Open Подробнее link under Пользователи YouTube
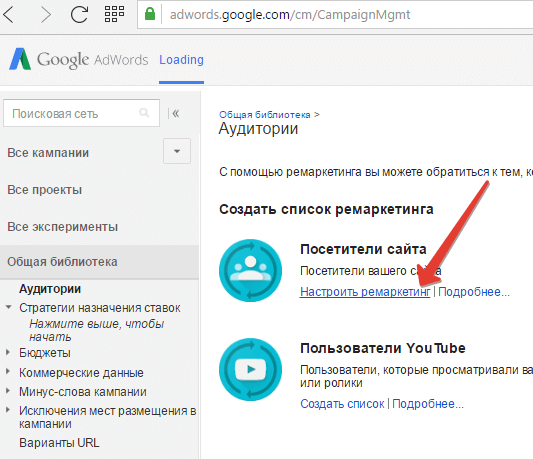 [x=428, y=404]
